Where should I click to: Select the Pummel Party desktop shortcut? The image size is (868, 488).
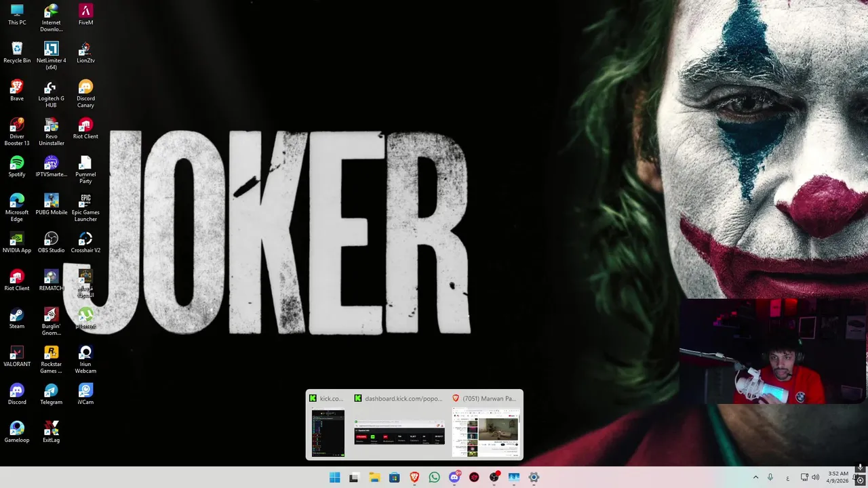tap(85, 169)
